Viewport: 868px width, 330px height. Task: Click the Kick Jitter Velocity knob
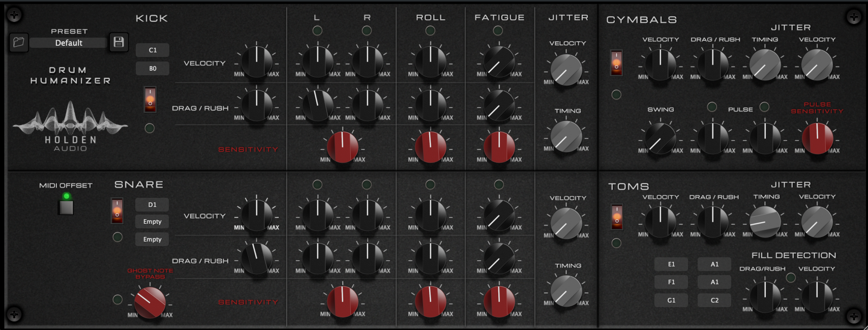(566, 70)
